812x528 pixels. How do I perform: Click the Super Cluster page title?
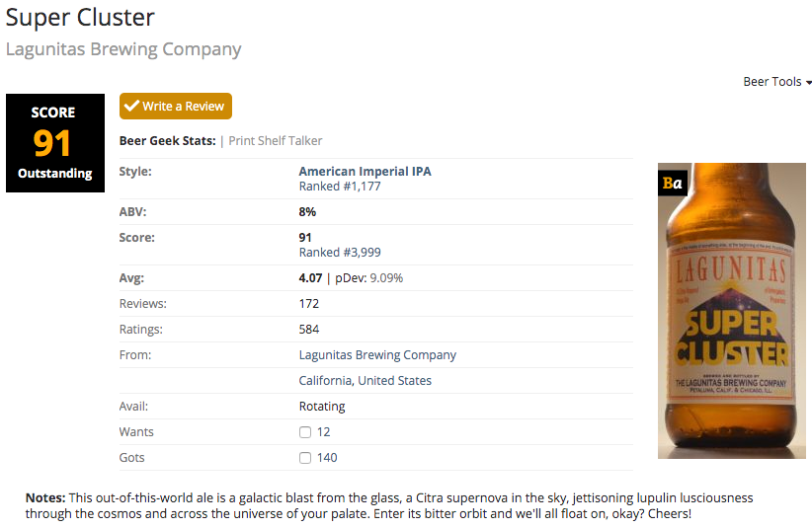(80, 18)
